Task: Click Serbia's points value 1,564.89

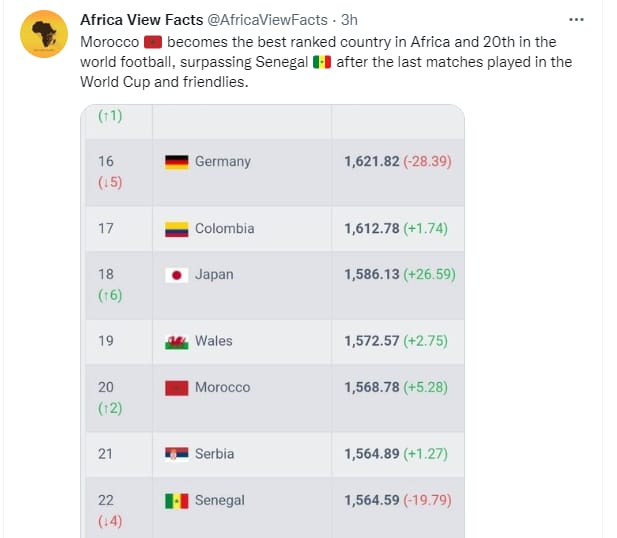Action: [372, 454]
